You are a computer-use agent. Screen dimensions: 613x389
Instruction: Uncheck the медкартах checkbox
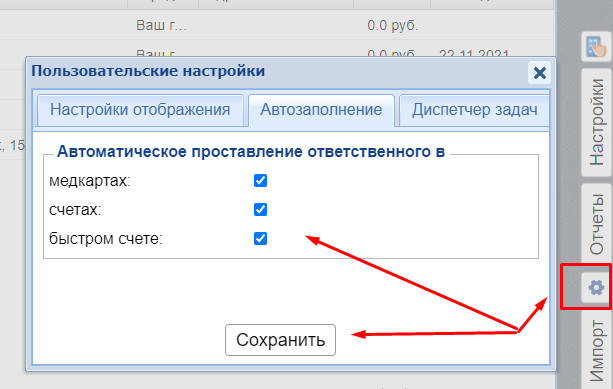click(260, 181)
